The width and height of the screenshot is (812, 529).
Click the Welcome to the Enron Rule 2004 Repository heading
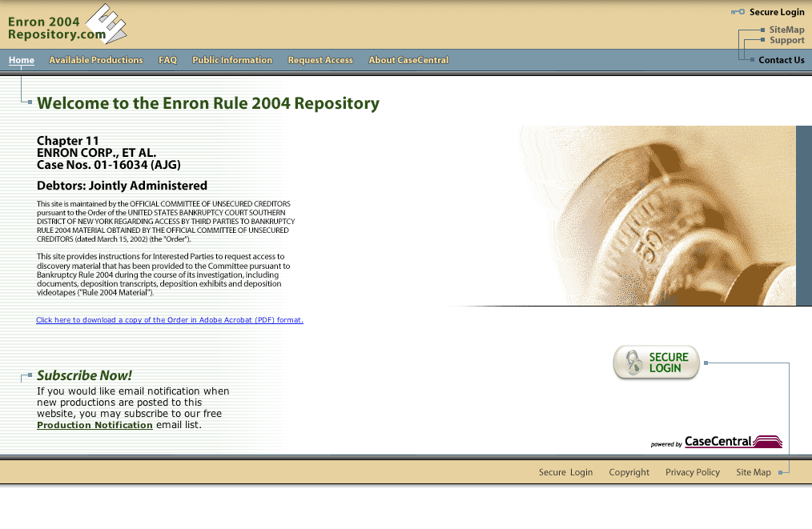coord(208,103)
